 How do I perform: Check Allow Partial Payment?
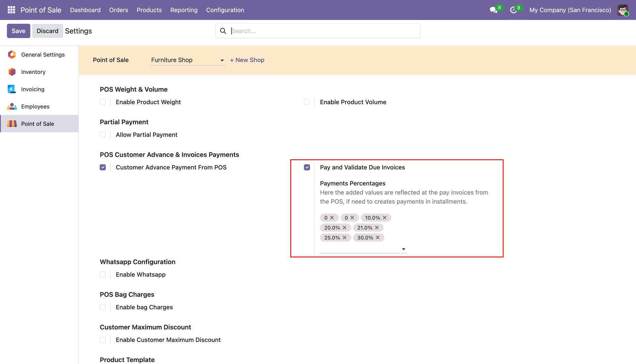click(103, 135)
